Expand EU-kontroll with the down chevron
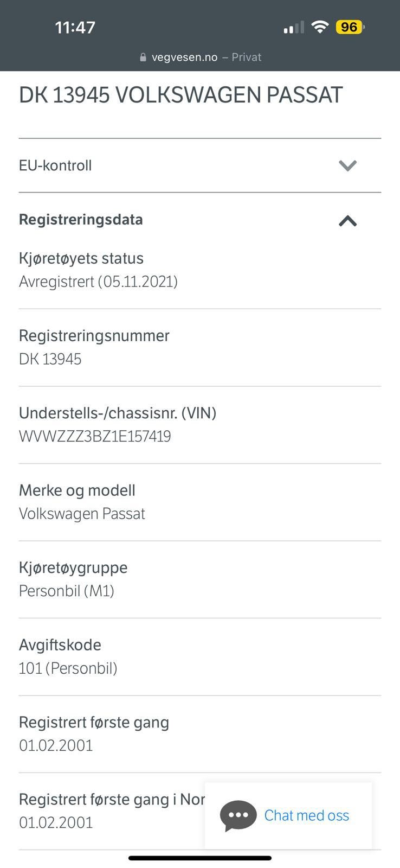 pos(347,165)
